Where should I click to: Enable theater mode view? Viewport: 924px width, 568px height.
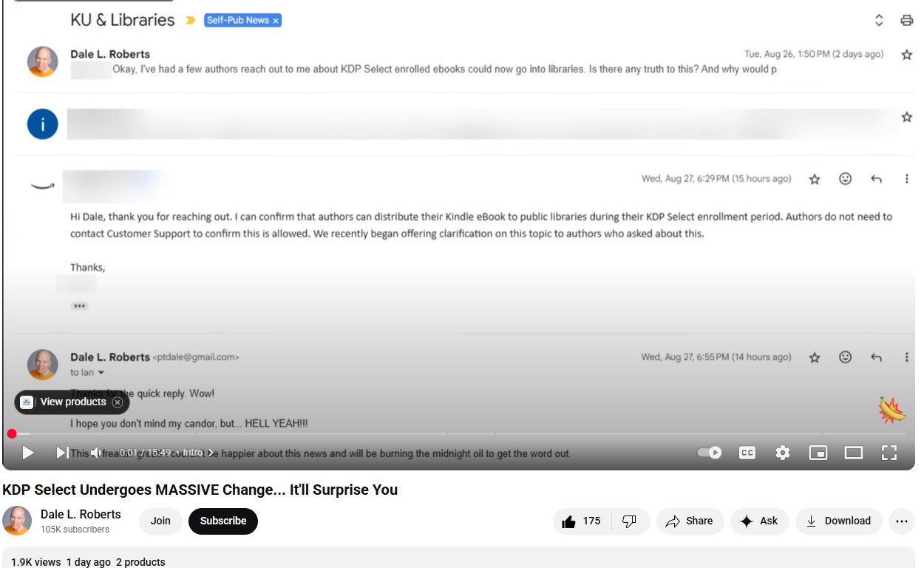(x=854, y=453)
